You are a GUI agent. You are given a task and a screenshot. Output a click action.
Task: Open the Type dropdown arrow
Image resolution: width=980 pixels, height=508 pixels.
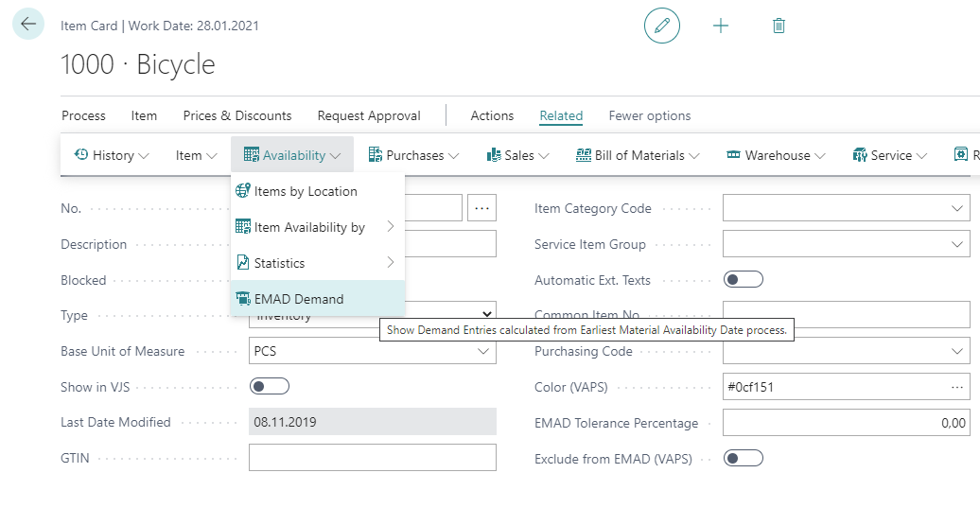(x=487, y=313)
